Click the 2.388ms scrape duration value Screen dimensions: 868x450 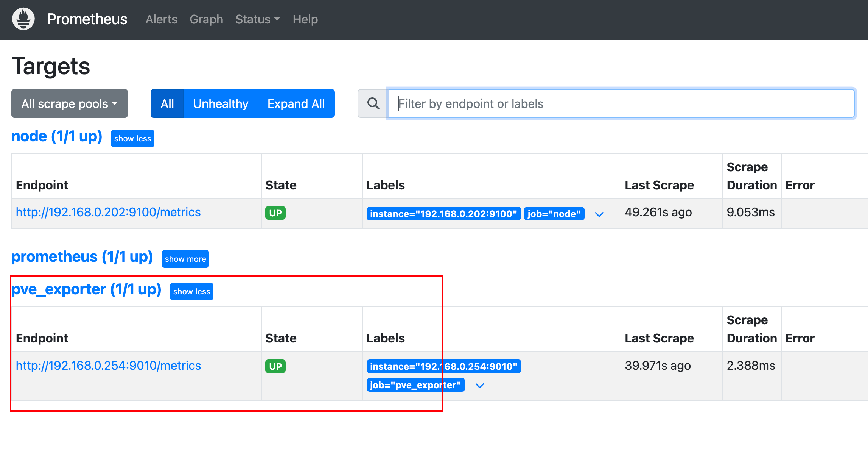point(751,366)
